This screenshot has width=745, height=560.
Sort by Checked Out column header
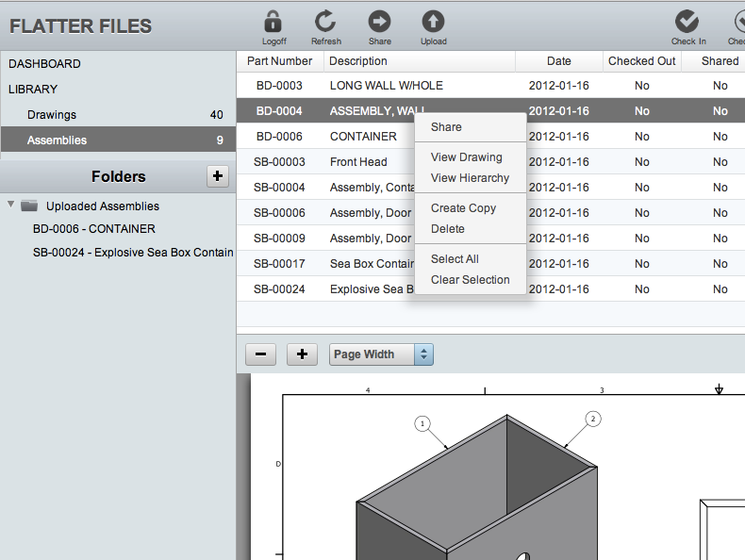[642, 61]
